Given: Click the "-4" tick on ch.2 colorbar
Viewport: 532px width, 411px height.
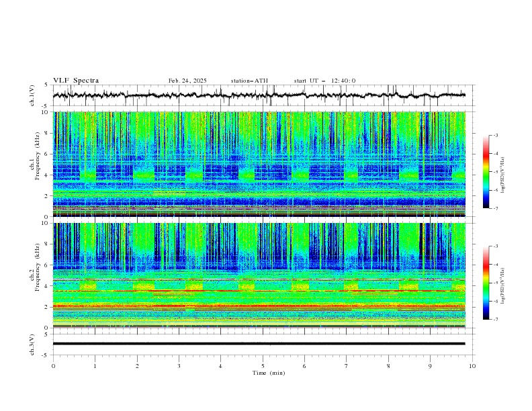Looking at the screenshot, I should (495, 265).
